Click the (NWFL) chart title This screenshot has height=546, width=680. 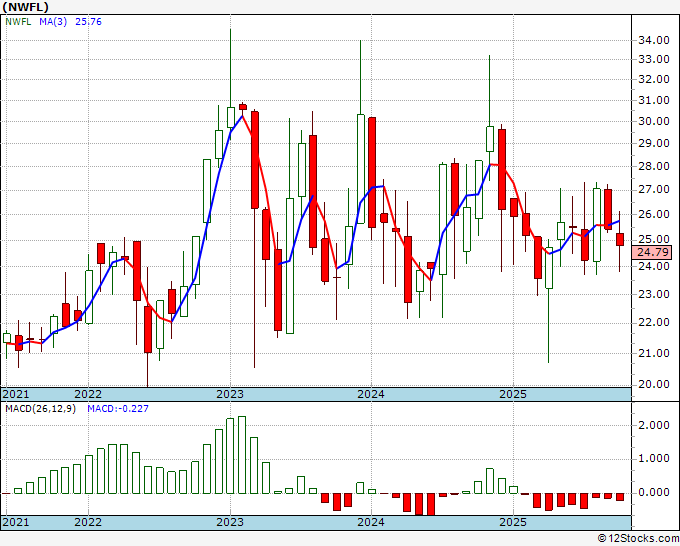pyautogui.click(x=26, y=7)
